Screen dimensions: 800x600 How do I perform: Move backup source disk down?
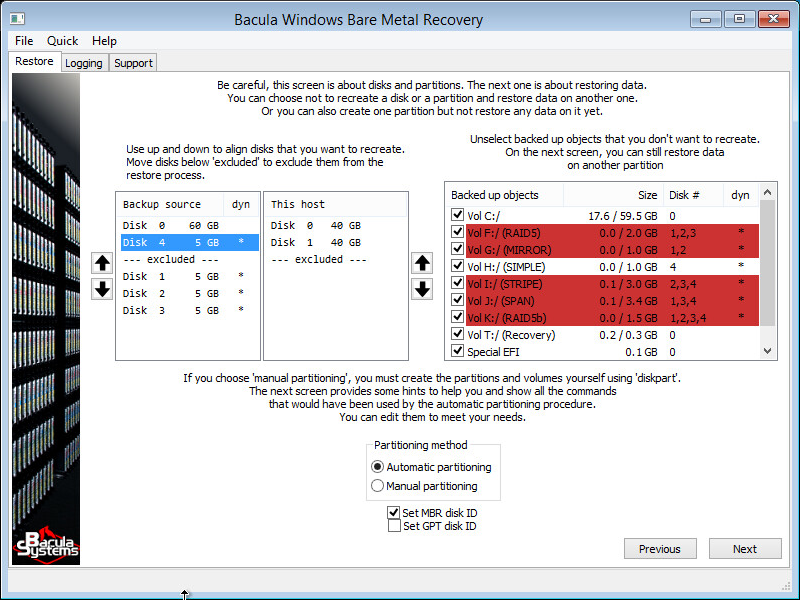[x=102, y=289]
